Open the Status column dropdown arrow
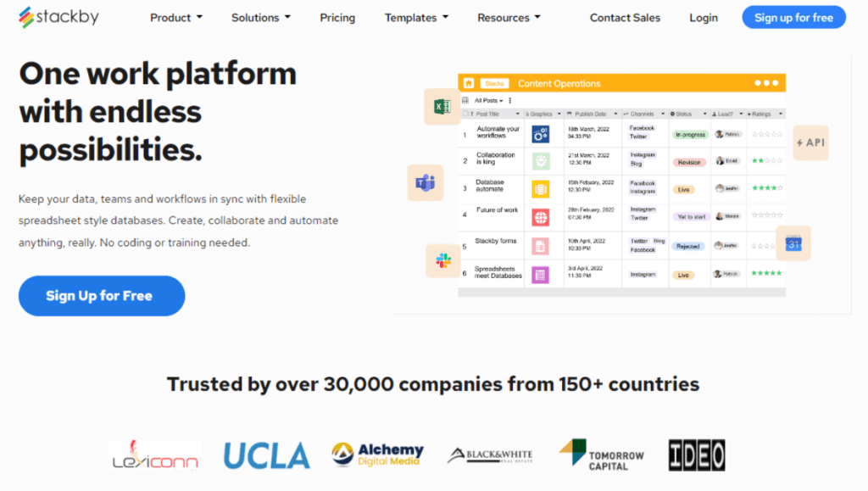This screenshot has height=491, width=868. point(704,113)
